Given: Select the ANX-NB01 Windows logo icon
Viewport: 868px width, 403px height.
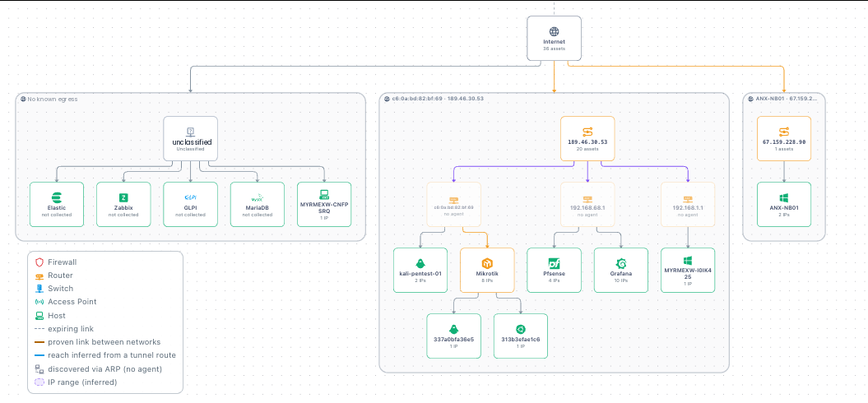Looking at the screenshot, I should coord(784,197).
